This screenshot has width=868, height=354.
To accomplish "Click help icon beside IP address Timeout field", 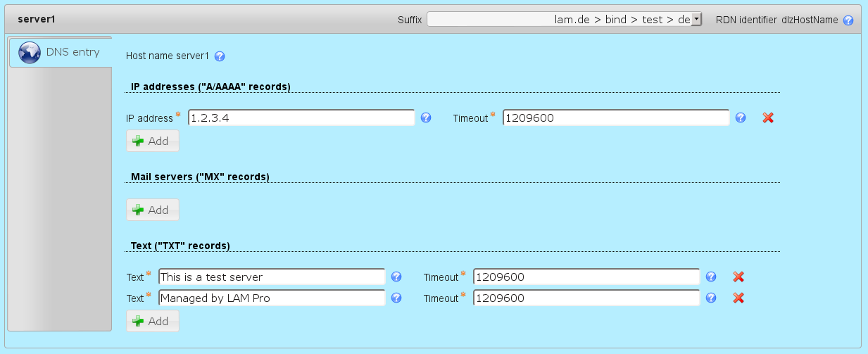I will coord(741,118).
